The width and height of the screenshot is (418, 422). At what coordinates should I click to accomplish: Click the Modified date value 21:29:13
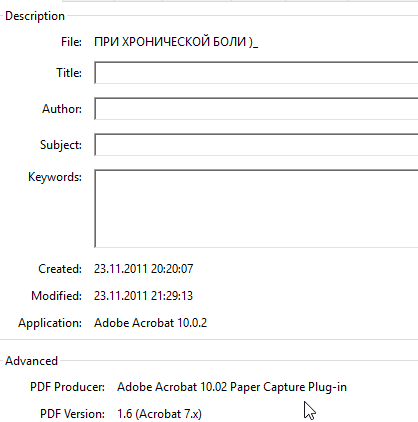tap(143, 296)
